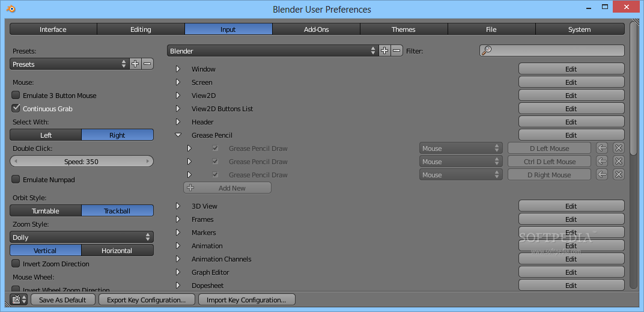
Task: Set zoom axis to Vertical
Action: coord(46,250)
